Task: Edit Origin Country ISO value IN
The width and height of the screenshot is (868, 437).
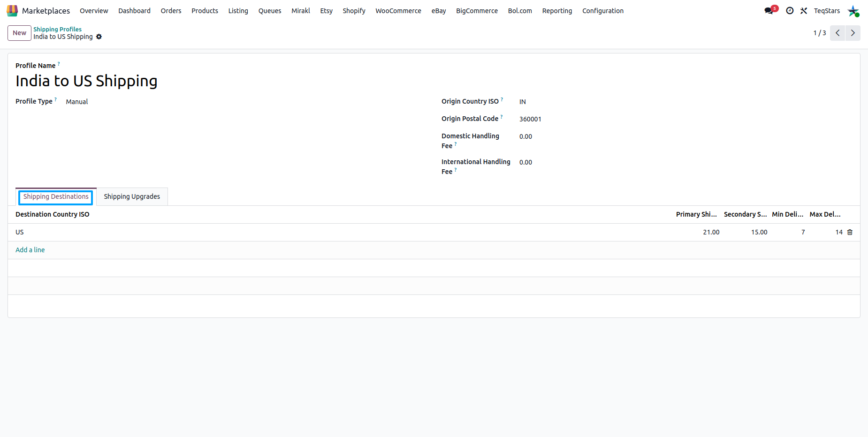Action: 522,102
